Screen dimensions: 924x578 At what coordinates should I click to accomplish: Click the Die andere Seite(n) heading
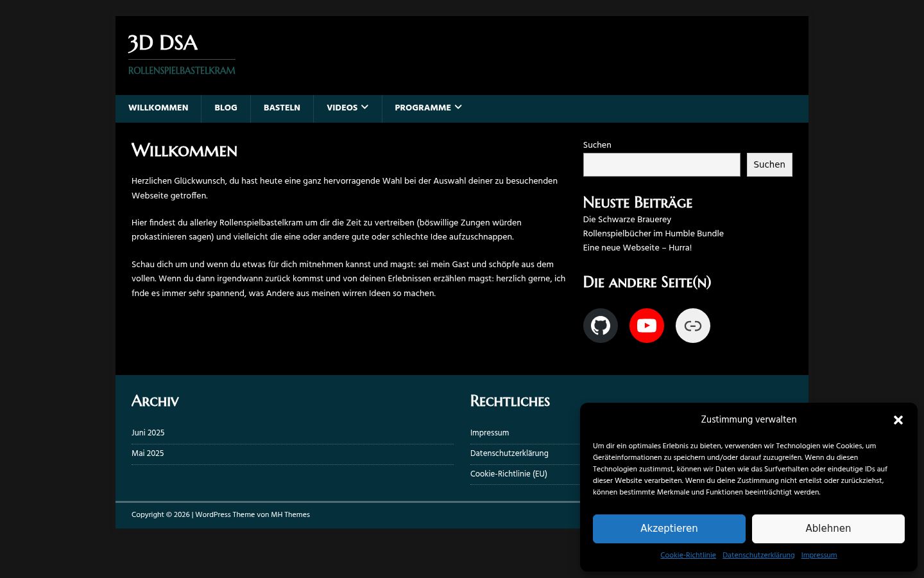pyautogui.click(x=647, y=283)
